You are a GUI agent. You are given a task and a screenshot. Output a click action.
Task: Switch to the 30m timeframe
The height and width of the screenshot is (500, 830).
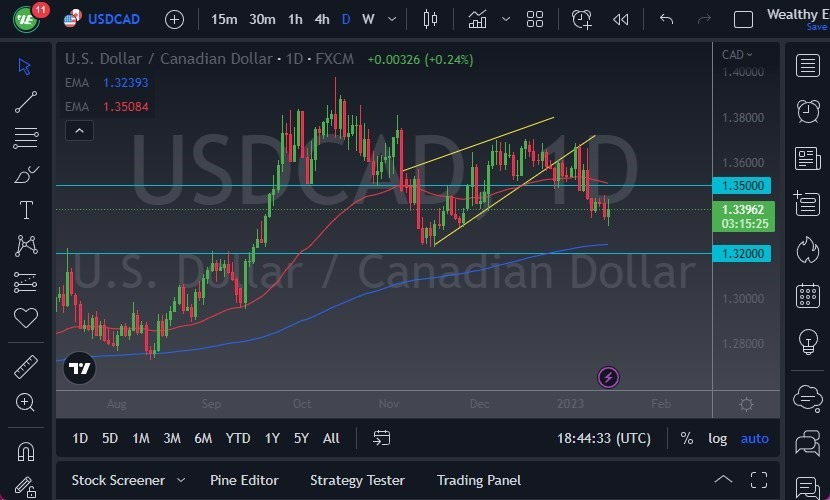[x=262, y=20]
